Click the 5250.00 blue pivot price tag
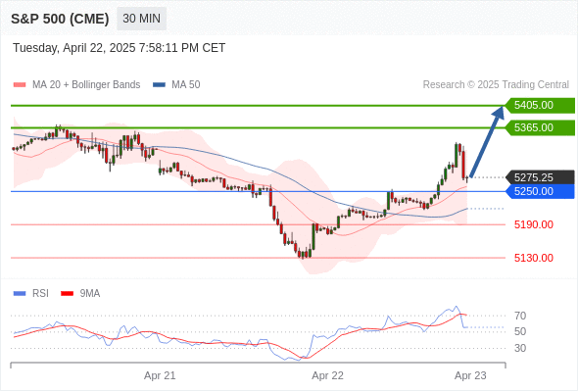The width and height of the screenshot is (578, 392). 540,191
